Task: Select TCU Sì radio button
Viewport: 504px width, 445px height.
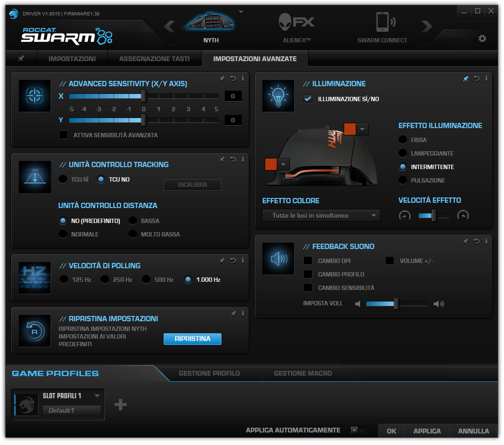Action: 63,179
